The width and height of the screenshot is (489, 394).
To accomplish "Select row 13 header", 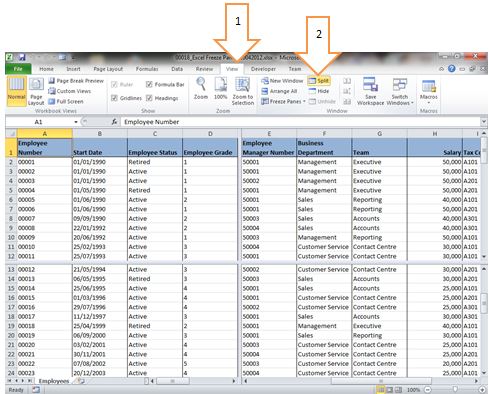I will [x=11, y=269].
